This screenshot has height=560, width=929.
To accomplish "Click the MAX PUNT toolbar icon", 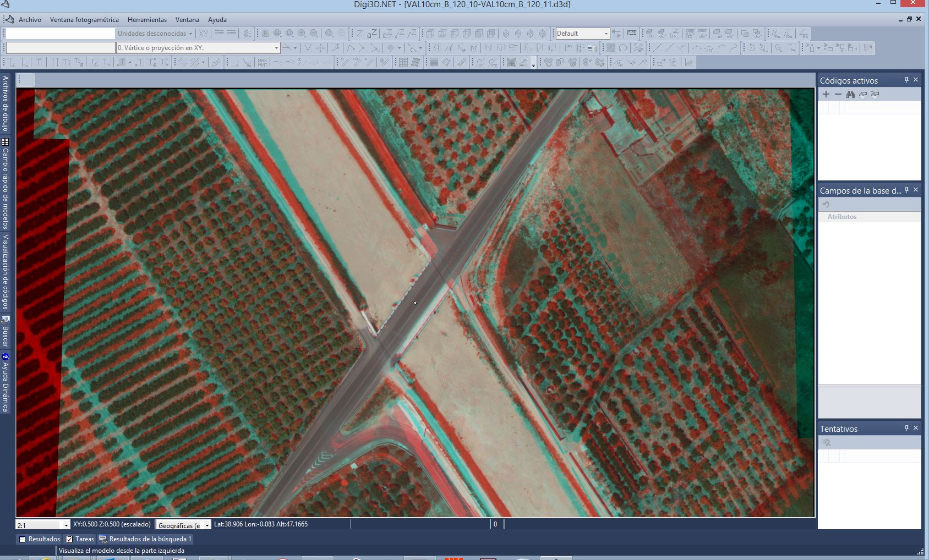I will pos(263,63).
